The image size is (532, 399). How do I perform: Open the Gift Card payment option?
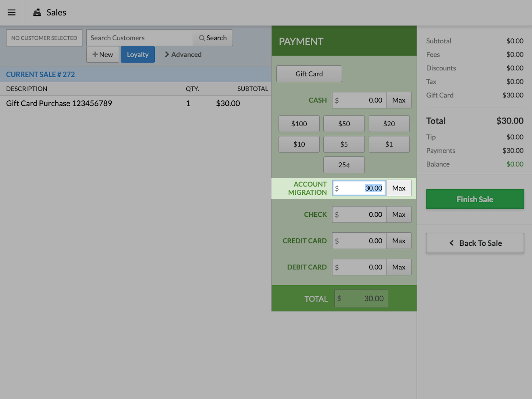tap(309, 73)
